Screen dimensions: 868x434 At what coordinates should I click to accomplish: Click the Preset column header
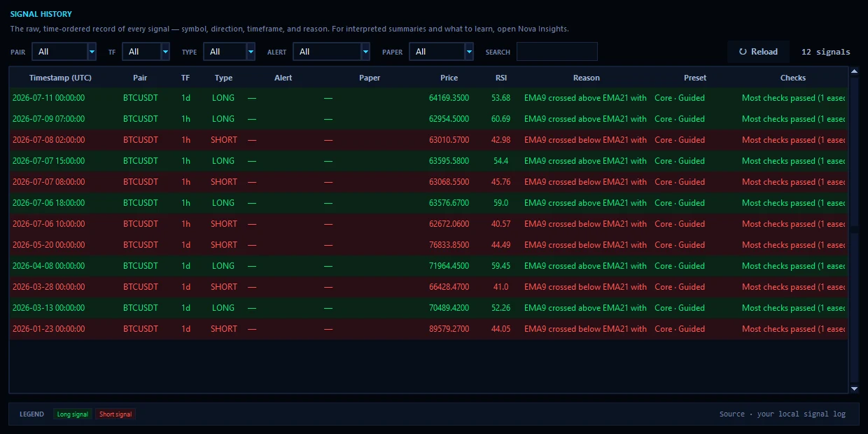tap(695, 78)
